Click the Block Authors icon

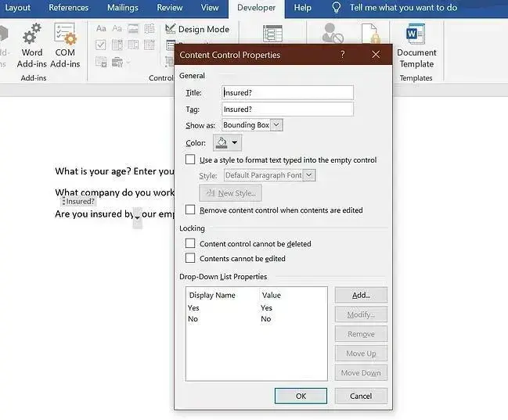tap(333, 35)
